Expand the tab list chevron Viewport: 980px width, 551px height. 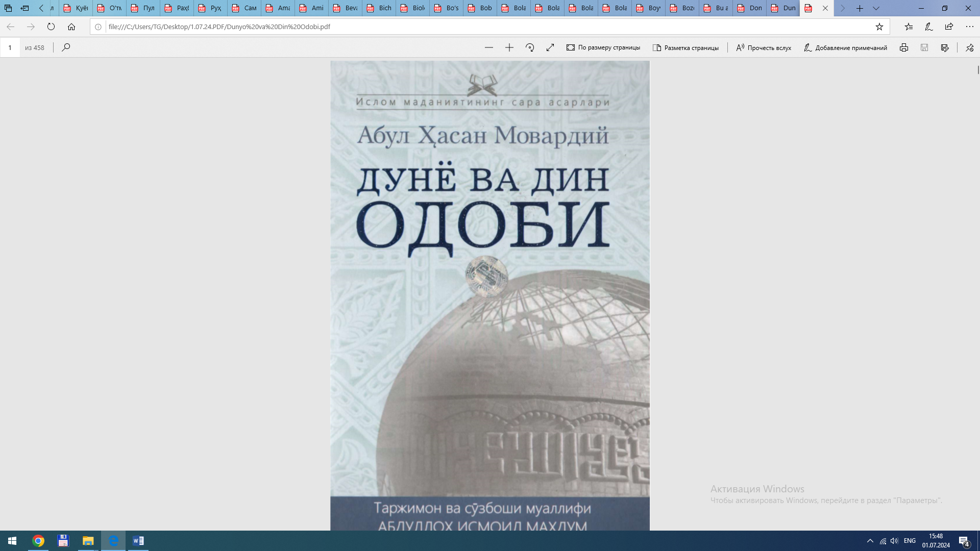coord(876,8)
